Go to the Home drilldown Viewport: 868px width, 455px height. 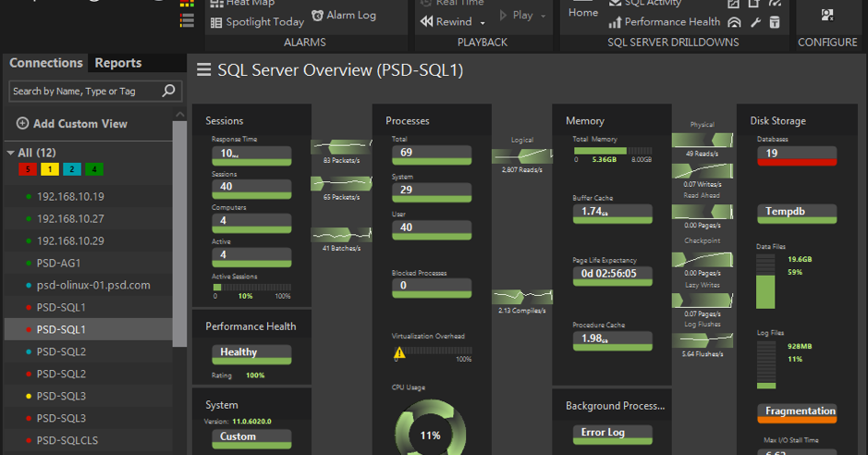583,12
